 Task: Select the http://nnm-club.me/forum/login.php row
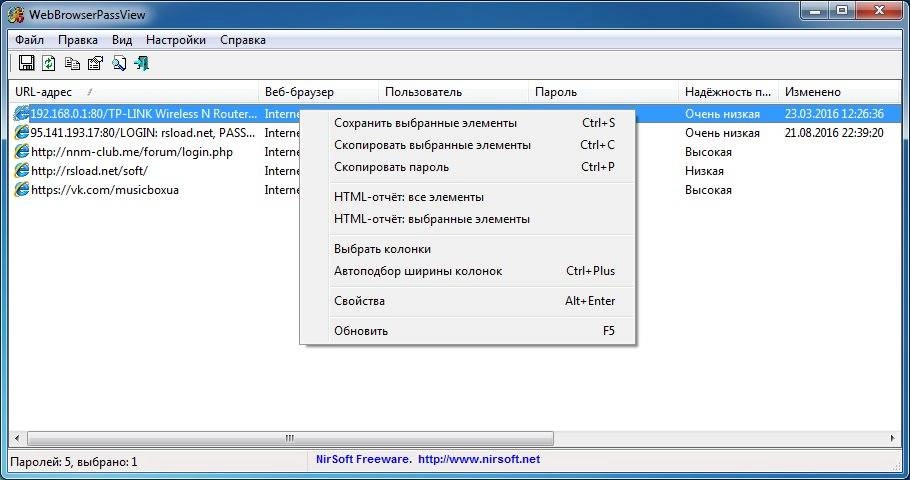coord(455,152)
